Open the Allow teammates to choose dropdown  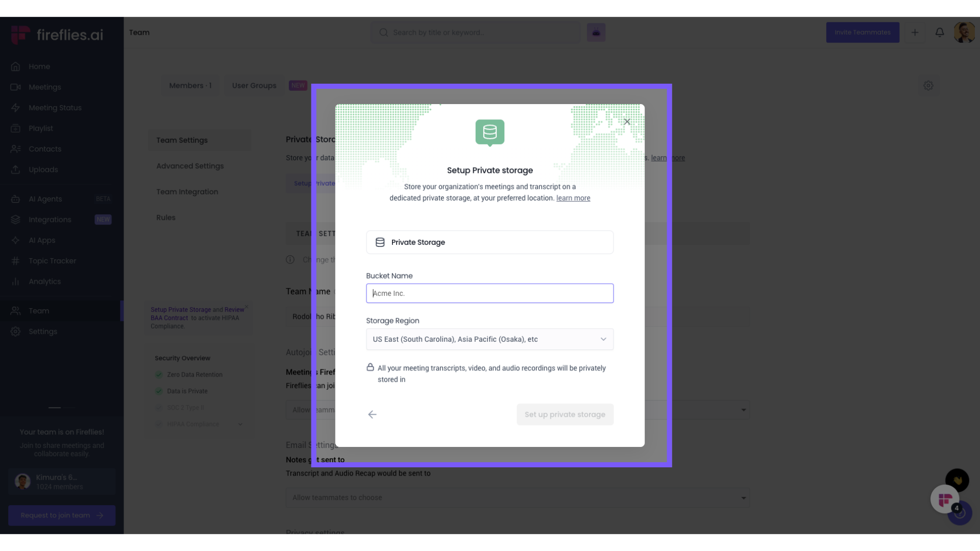point(517,497)
